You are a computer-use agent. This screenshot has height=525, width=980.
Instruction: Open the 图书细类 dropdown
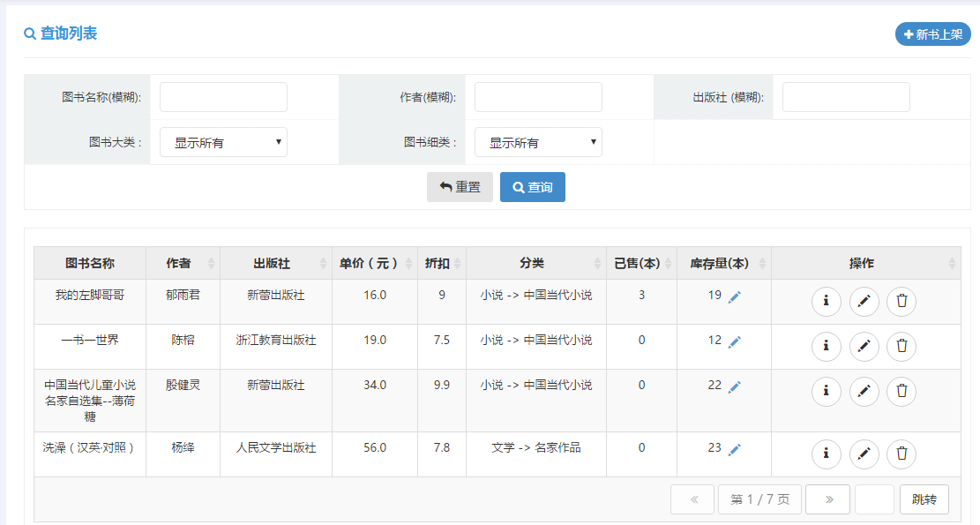(538, 143)
